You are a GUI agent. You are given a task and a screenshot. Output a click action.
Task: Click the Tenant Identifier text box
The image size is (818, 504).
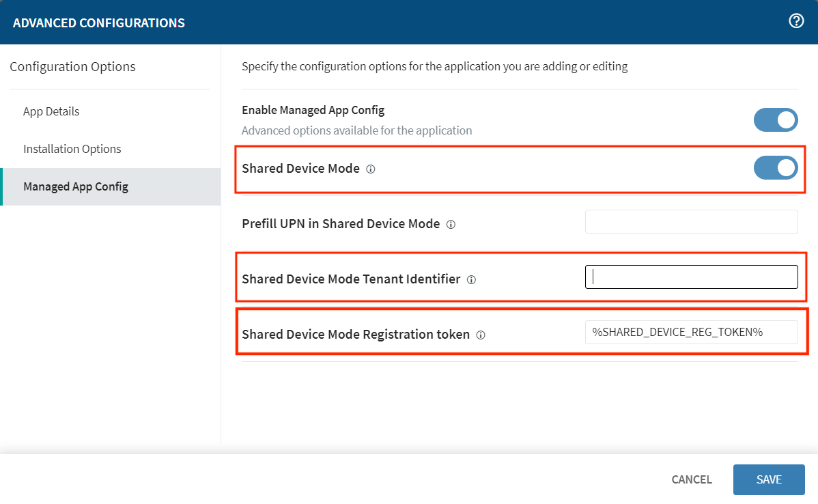[691, 277]
